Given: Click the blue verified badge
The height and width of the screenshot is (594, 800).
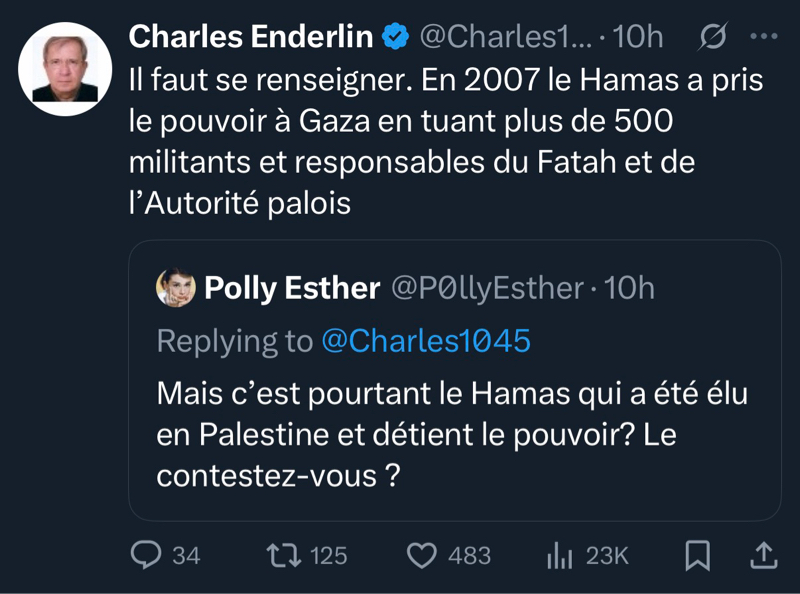Looking at the screenshot, I should coord(396,38).
